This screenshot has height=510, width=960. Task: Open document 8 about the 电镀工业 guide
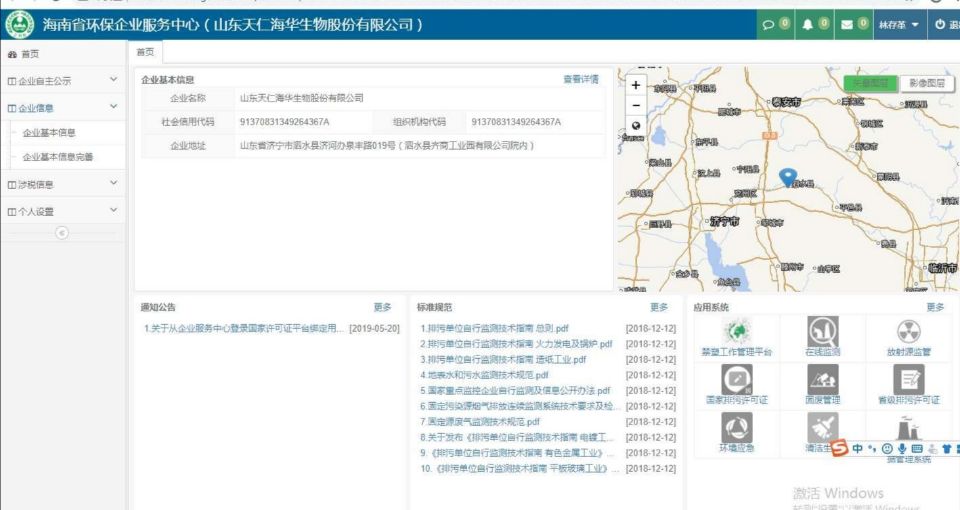tap(517, 437)
